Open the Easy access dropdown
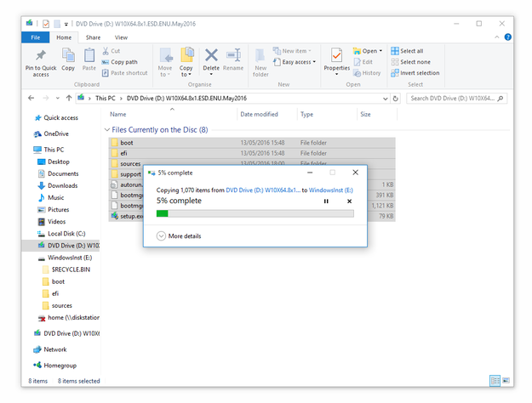Image resolution: width=532 pixels, height=403 pixels. [295, 62]
